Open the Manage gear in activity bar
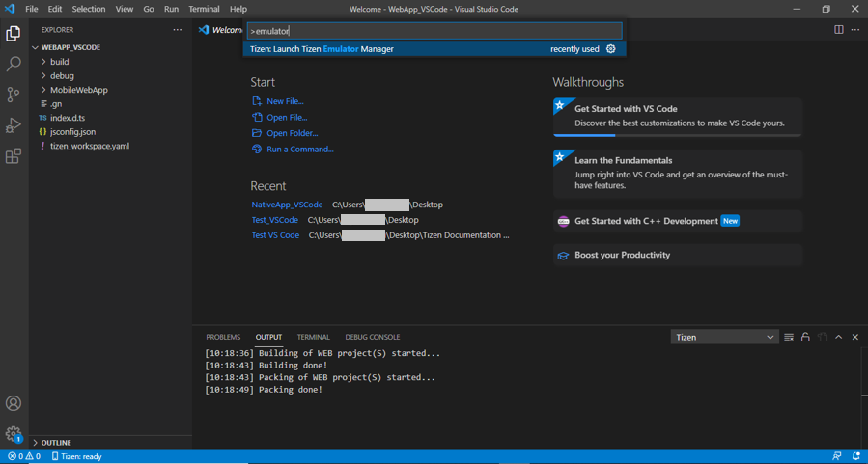 click(x=14, y=434)
